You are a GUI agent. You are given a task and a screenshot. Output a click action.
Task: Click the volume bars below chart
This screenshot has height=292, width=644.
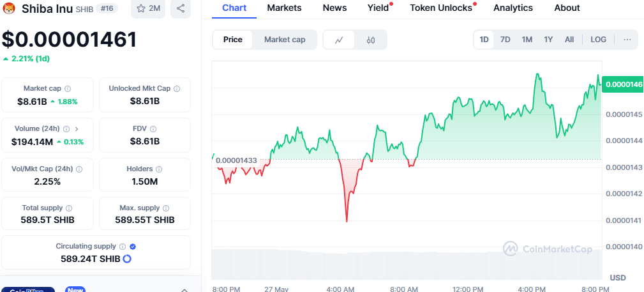(x=407, y=264)
